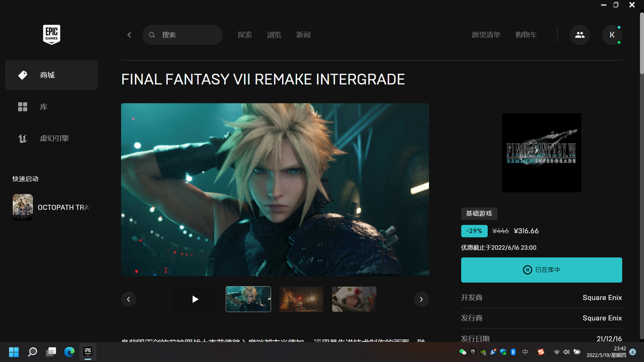Screen dimensions: 644x362
Task: Go back using the header back arrow
Action: point(129,35)
